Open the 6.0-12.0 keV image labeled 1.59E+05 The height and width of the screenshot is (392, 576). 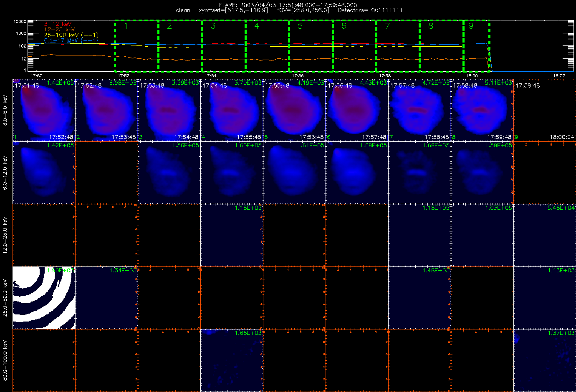[483, 173]
